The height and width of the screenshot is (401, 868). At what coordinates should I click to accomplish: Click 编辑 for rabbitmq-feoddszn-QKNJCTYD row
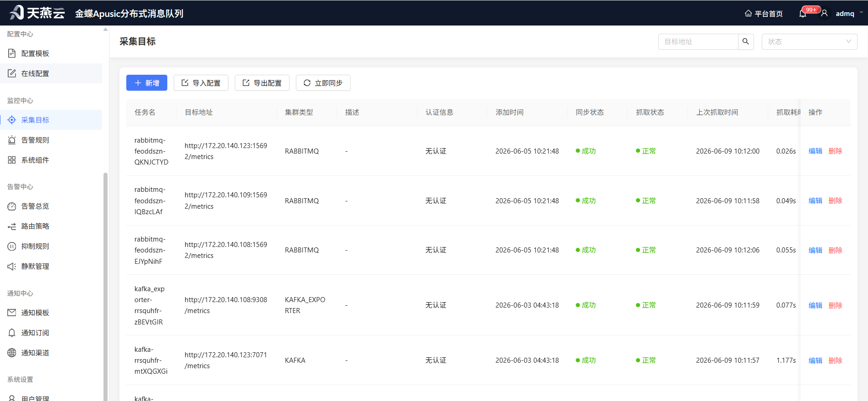815,151
